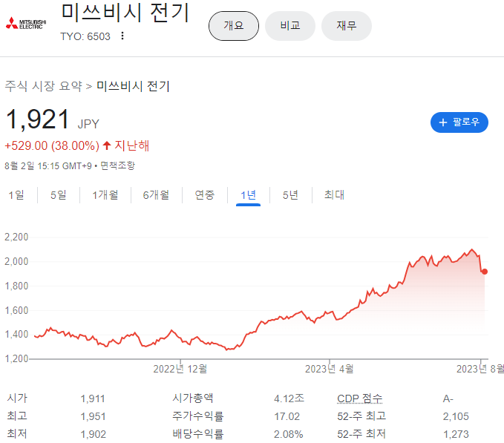The width and height of the screenshot is (504, 443).
Task: Follow stock with 팔로우 button
Action: coord(459,122)
